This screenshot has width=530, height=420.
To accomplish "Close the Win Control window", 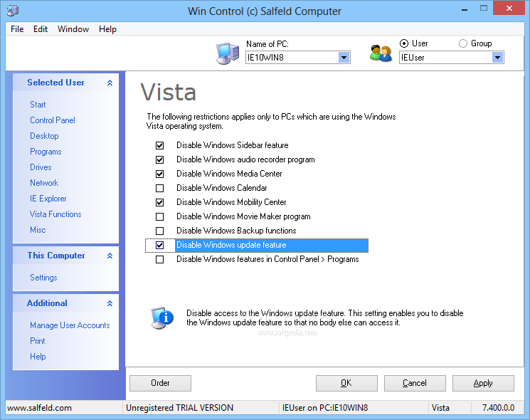I will point(509,8).
